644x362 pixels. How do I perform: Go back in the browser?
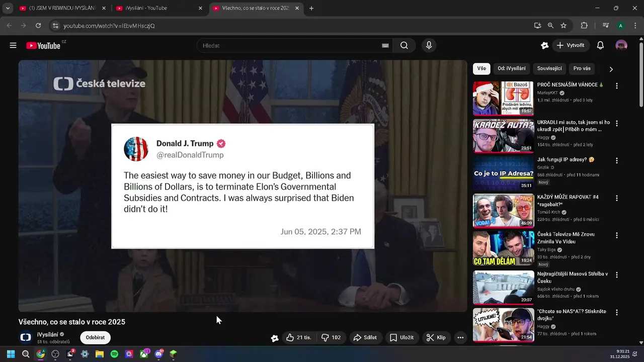(9, 26)
